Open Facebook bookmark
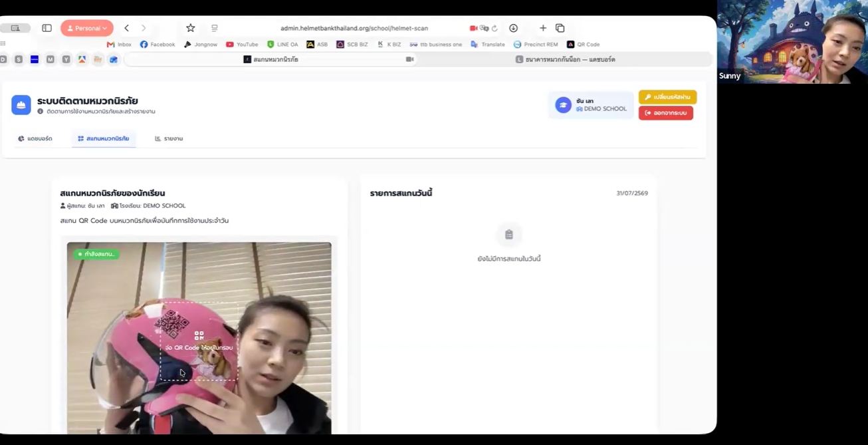868x445 pixels. [x=158, y=45]
